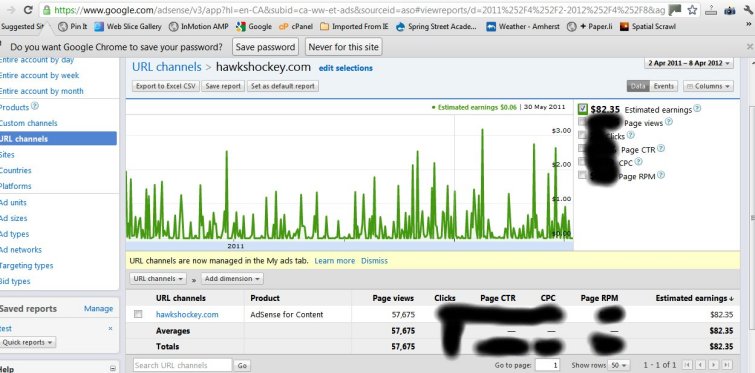Open the Paper.li bookmark
Screen dimensions: 755x373
(590, 27)
